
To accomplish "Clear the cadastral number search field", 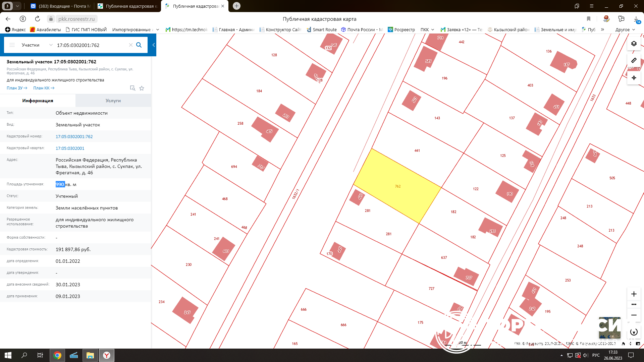I will point(130,45).
